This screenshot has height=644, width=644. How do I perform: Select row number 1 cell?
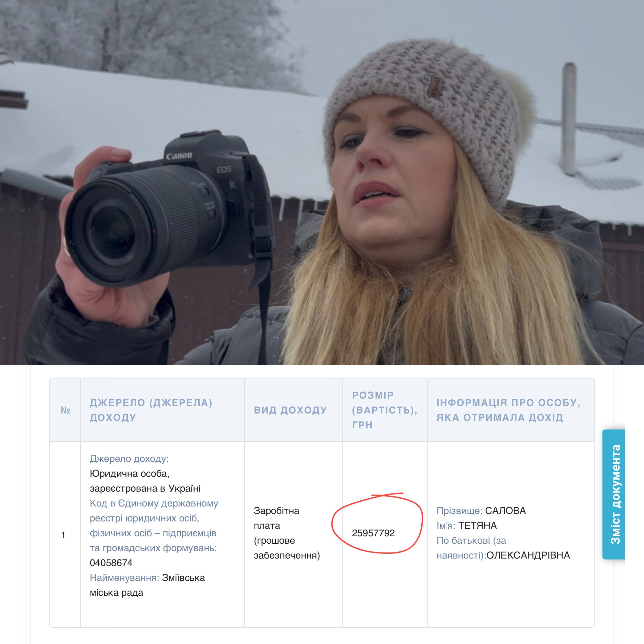(63, 535)
